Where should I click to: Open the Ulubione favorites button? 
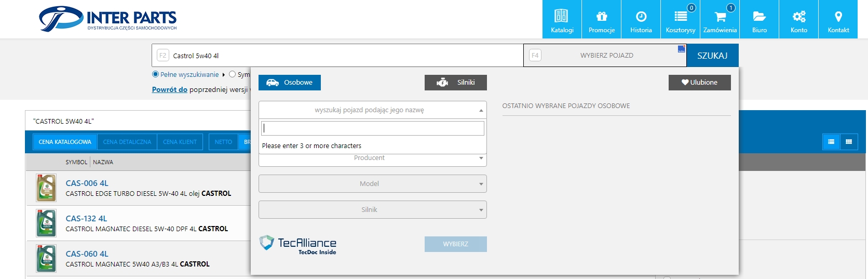click(699, 83)
